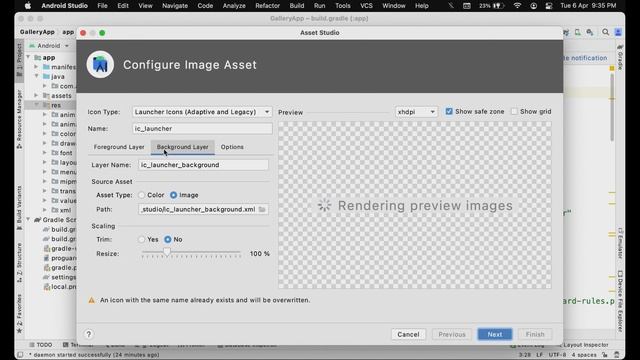Select Image asset type radio
Image resolution: width=640 pixels, height=360 pixels.
tap(173, 195)
